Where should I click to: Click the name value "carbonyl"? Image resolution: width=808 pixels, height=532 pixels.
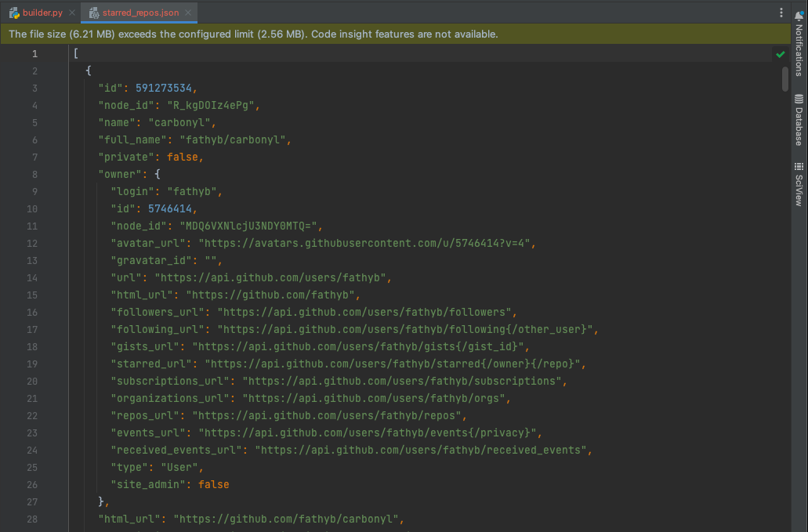click(x=179, y=122)
